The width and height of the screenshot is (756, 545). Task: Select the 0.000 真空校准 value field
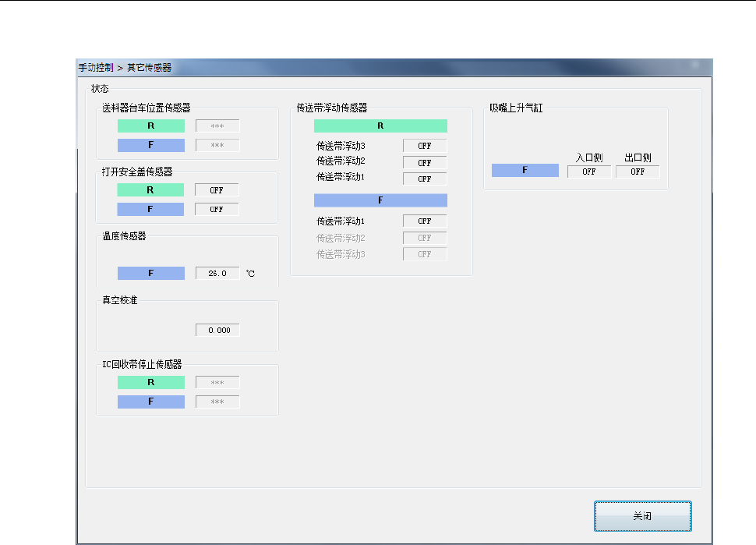click(x=217, y=330)
